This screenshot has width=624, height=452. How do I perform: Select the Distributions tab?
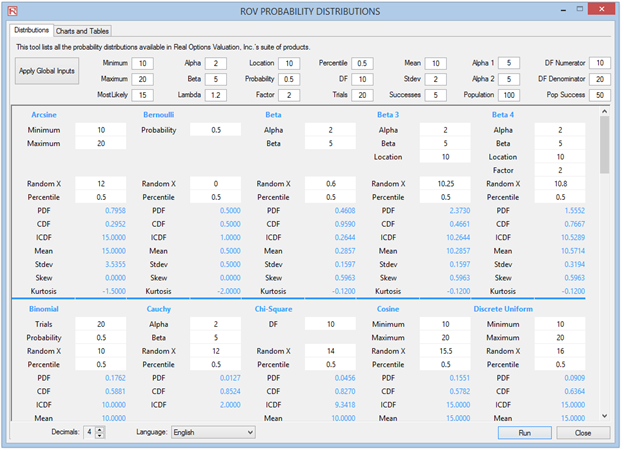click(31, 30)
